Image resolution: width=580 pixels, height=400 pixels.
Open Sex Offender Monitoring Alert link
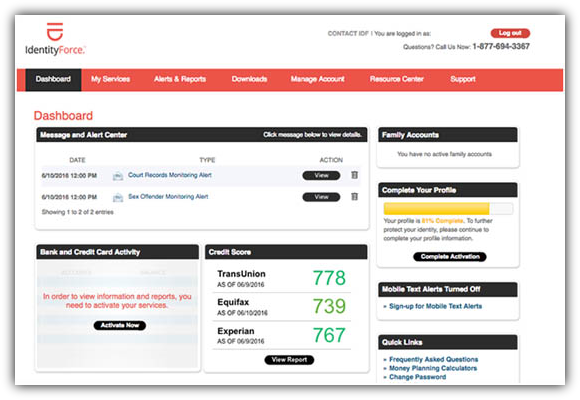click(168, 196)
